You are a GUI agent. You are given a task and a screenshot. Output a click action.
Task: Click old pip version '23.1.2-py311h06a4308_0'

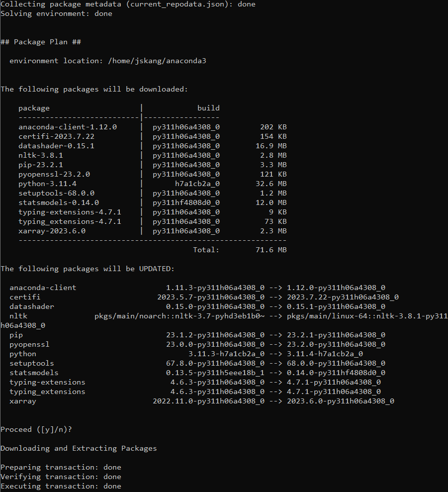pyautogui.click(x=215, y=335)
